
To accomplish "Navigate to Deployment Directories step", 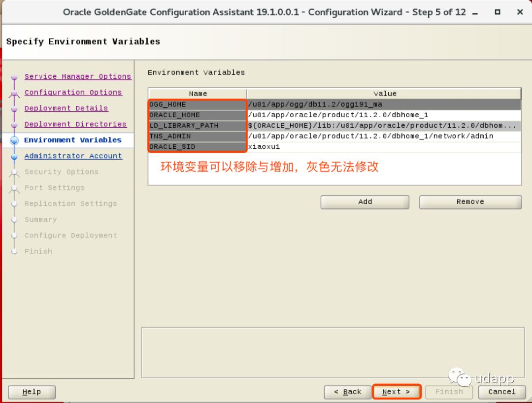I will [x=75, y=124].
